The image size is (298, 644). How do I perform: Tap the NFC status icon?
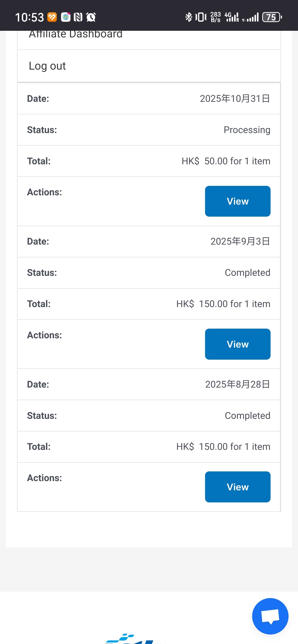pyautogui.click(x=78, y=17)
